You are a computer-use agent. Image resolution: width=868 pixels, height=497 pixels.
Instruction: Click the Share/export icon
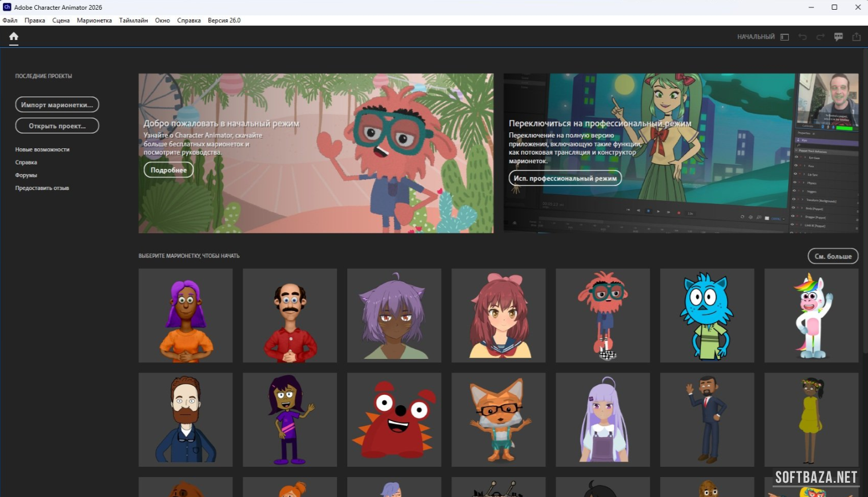(857, 37)
